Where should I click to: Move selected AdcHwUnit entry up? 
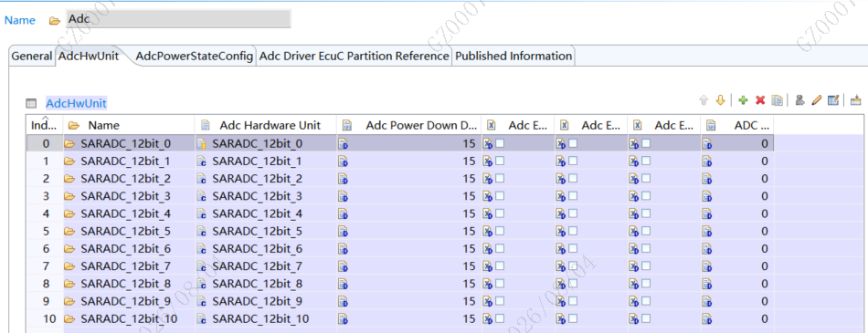(x=704, y=100)
